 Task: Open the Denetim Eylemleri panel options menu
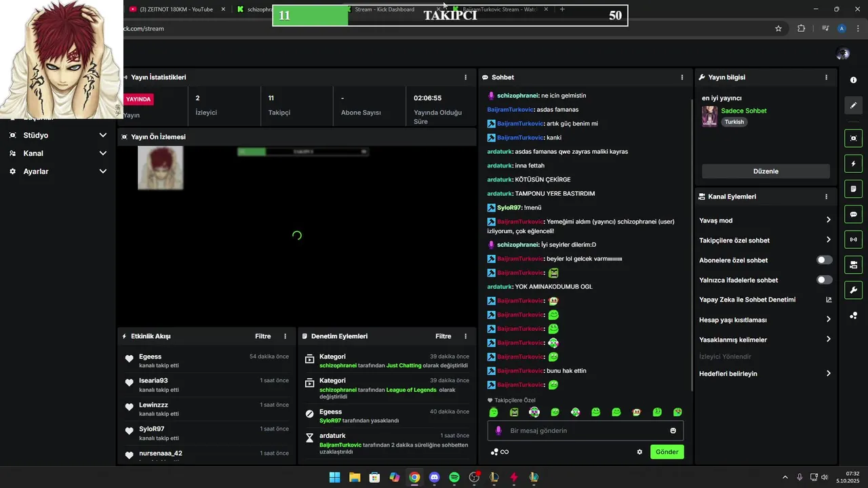pyautogui.click(x=465, y=336)
